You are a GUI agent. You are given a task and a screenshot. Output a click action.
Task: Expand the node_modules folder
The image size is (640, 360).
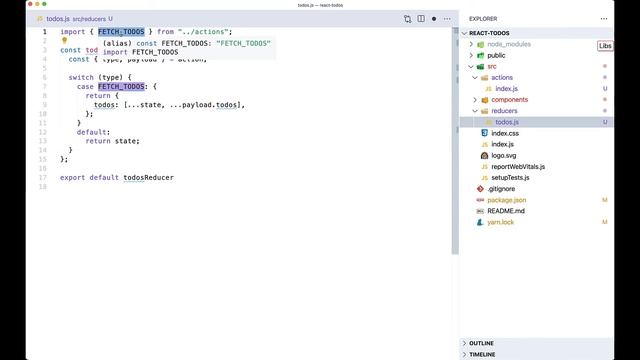point(471,44)
